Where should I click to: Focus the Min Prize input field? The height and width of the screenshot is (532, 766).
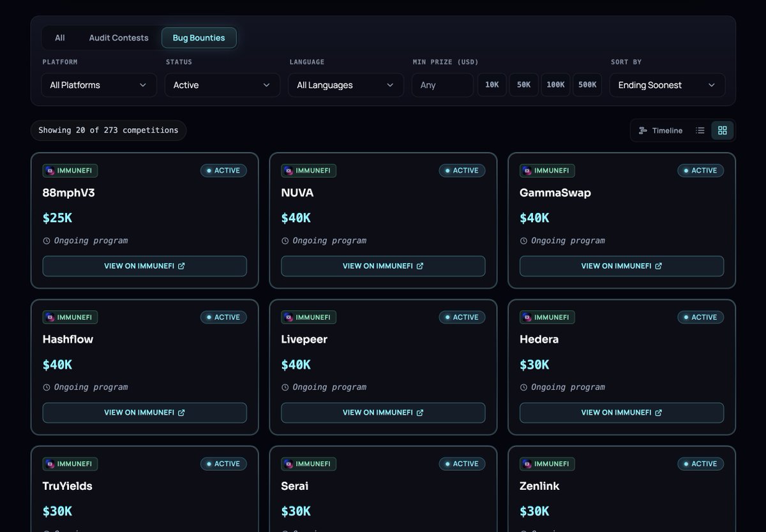(442, 85)
